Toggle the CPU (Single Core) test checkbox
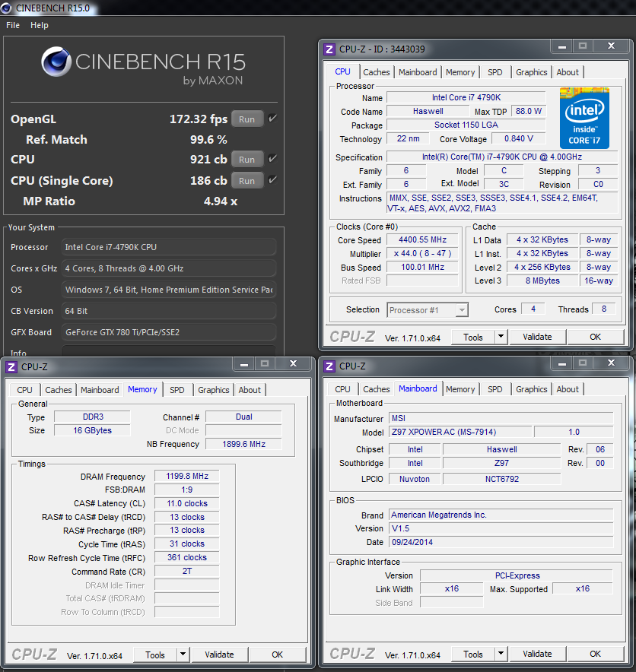This screenshot has height=672, width=636. point(272,179)
